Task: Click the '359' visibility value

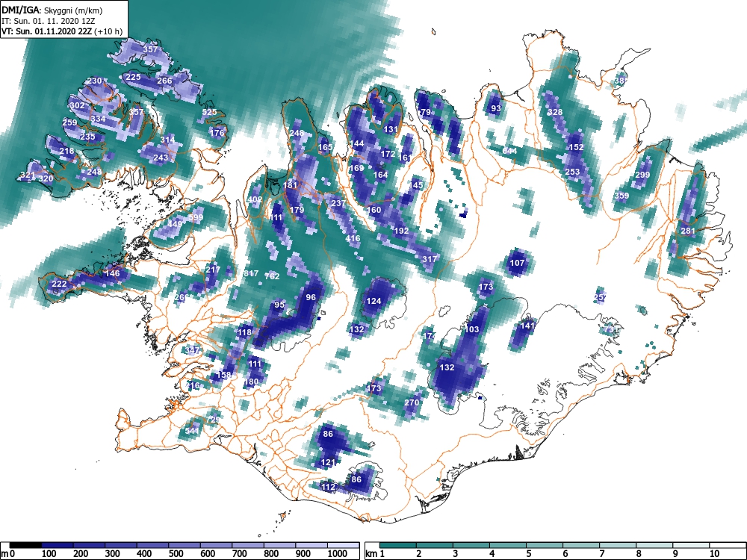Action: 622,196
